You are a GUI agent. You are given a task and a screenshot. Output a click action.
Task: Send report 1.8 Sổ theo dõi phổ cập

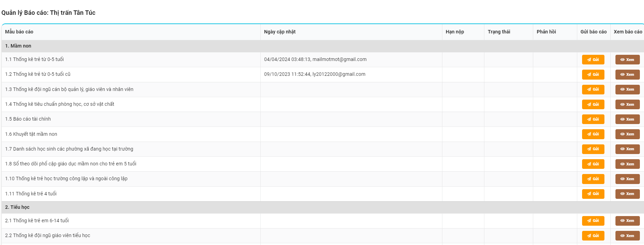[x=593, y=164]
